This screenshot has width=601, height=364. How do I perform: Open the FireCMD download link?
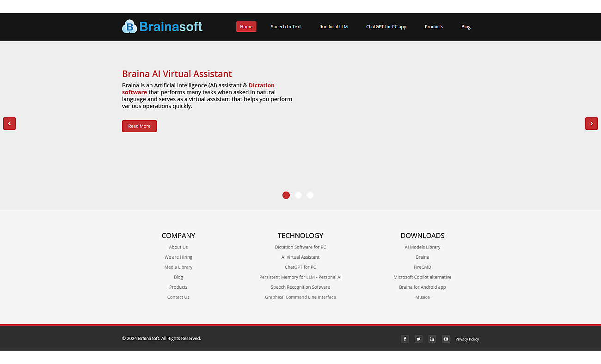(423, 267)
